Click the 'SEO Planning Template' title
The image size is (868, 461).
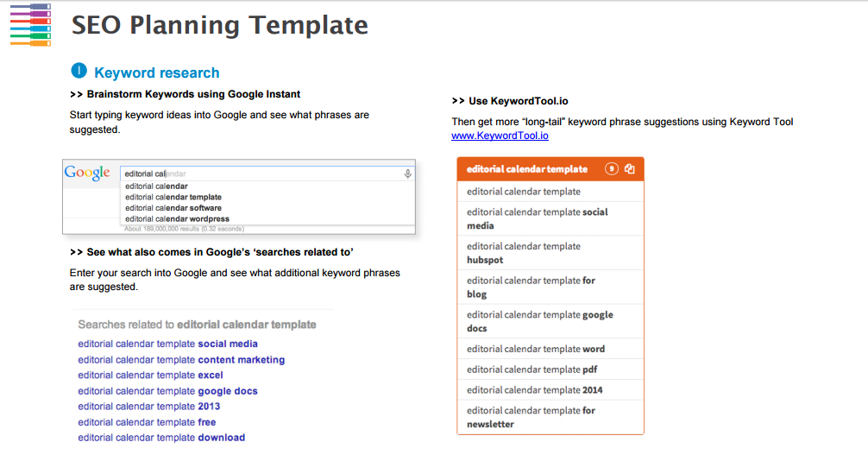point(220,26)
